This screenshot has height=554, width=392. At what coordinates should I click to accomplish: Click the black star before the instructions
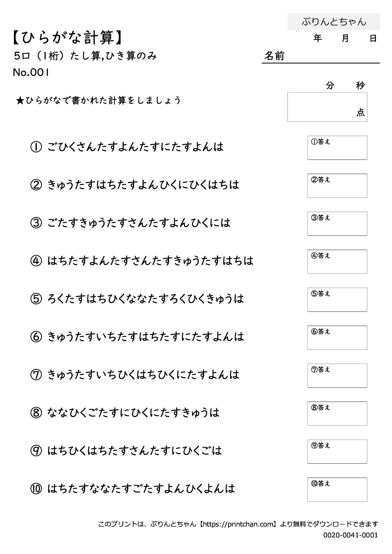pyautogui.click(x=20, y=101)
